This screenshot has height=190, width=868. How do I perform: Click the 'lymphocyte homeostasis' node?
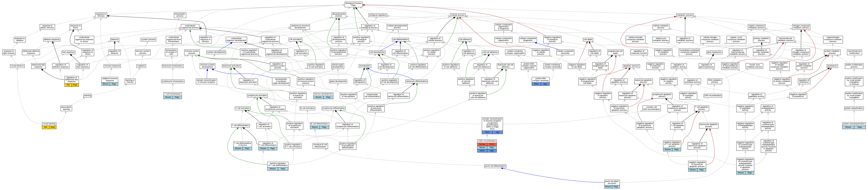(x=173, y=81)
